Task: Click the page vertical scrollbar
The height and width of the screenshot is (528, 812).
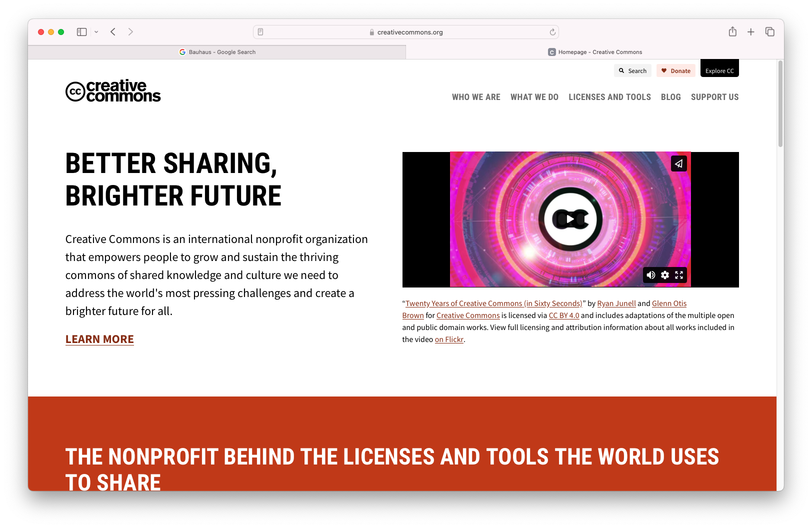Action: pyautogui.click(x=780, y=104)
